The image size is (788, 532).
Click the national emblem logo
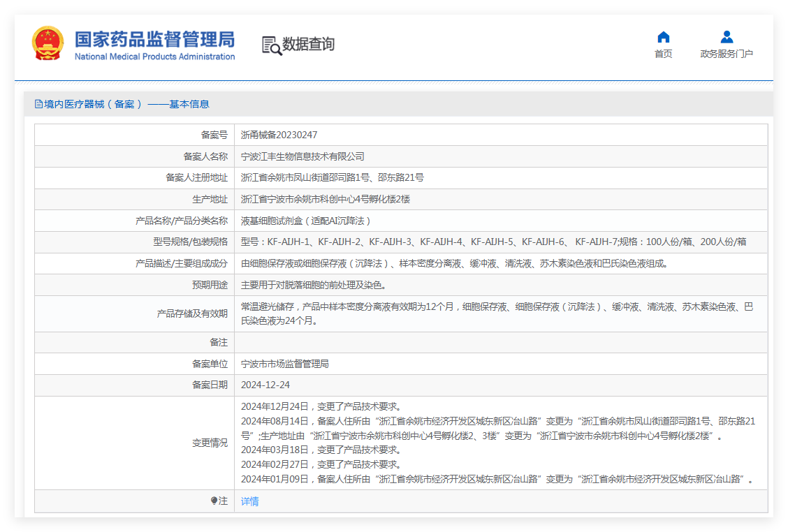pyautogui.click(x=48, y=44)
